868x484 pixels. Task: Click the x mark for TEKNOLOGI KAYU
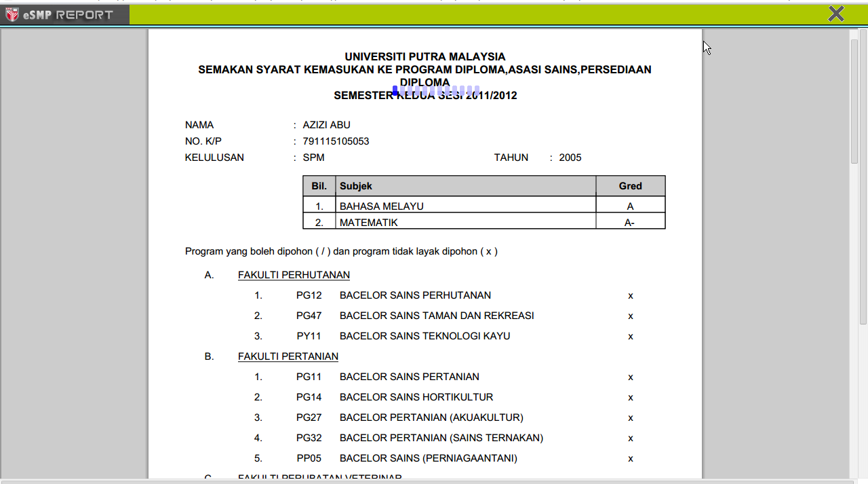631,337
